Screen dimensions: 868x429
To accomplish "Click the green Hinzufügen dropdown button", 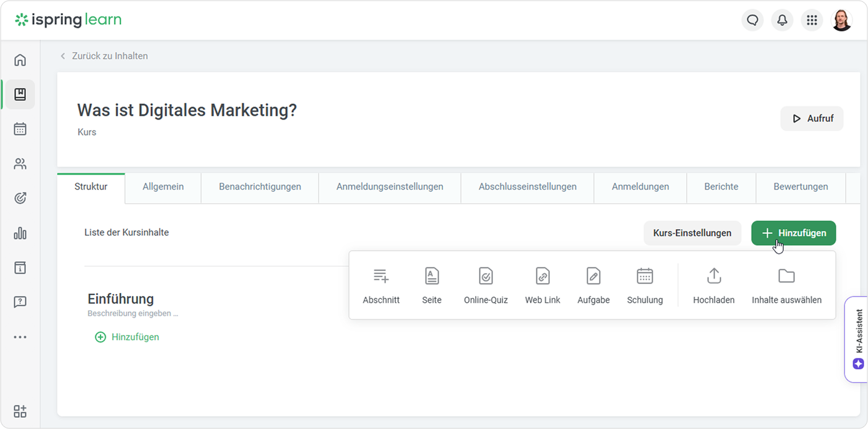I will (x=793, y=233).
